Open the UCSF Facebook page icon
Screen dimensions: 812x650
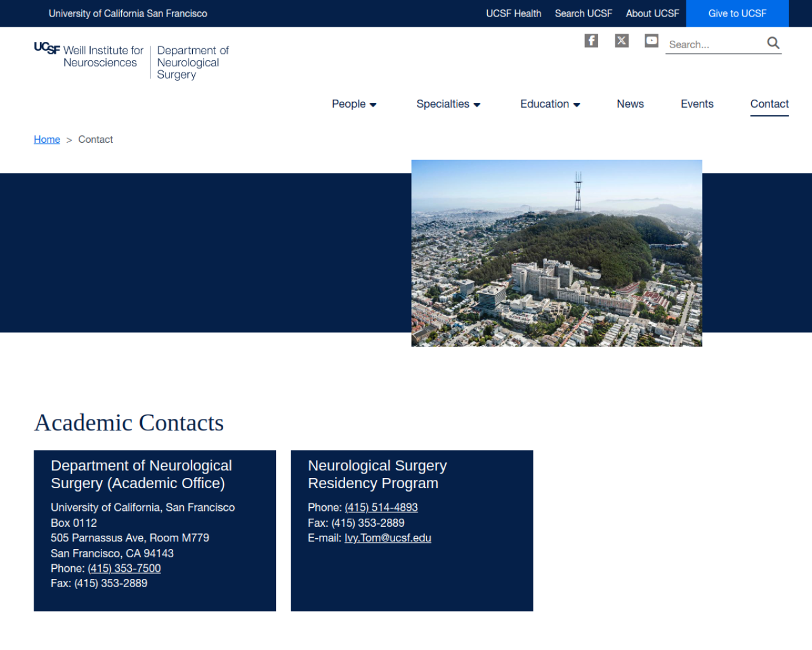[591, 41]
